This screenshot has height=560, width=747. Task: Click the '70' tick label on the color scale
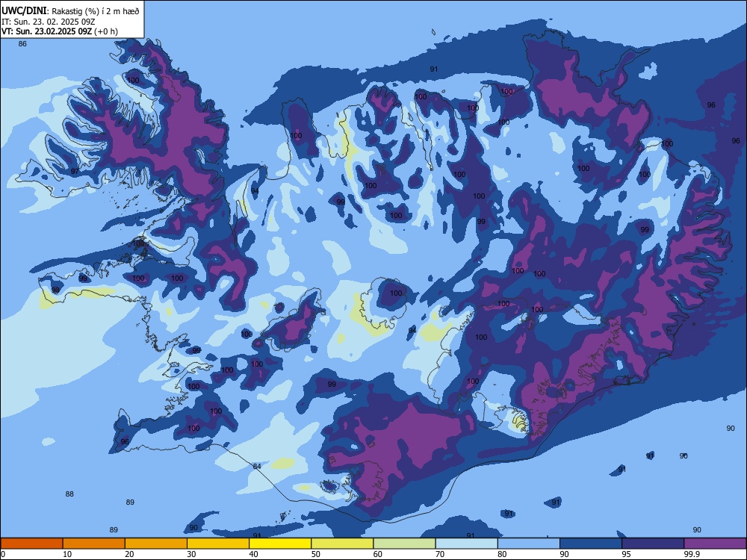[x=440, y=554]
